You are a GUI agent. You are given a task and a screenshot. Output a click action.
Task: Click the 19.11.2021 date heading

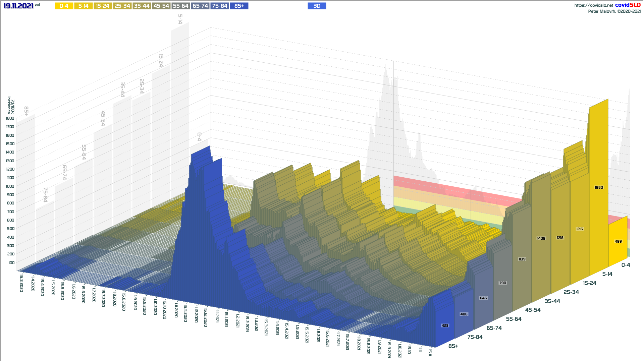click(x=18, y=6)
